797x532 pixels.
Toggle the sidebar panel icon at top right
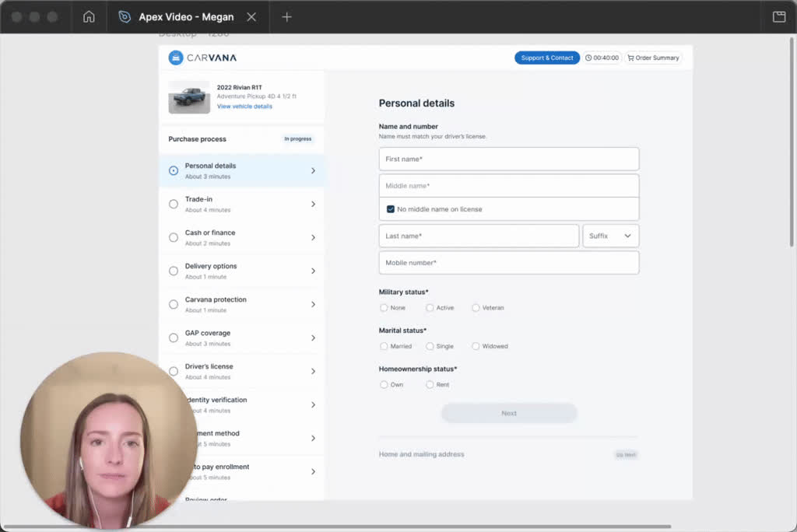point(779,17)
